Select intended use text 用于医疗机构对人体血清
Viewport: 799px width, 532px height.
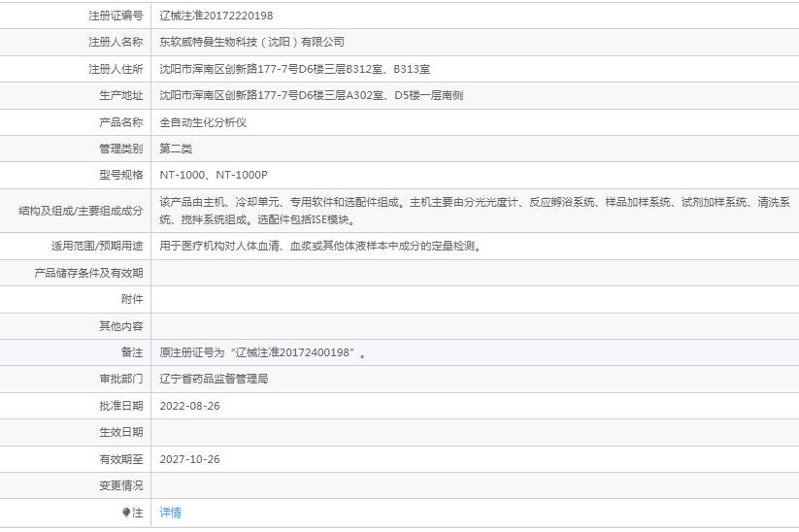click(x=320, y=247)
